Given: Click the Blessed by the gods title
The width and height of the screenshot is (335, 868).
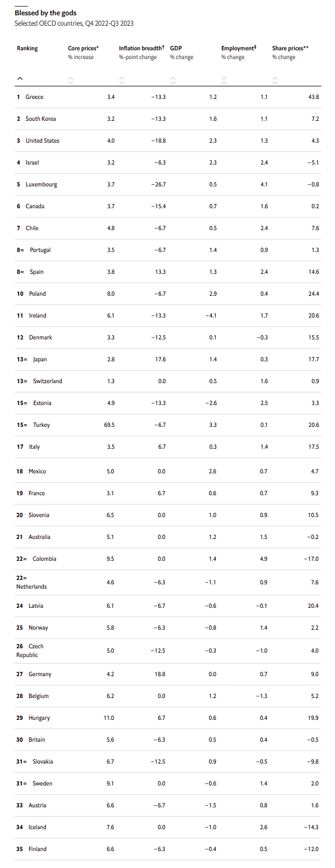Looking at the screenshot, I should [x=45, y=13].
